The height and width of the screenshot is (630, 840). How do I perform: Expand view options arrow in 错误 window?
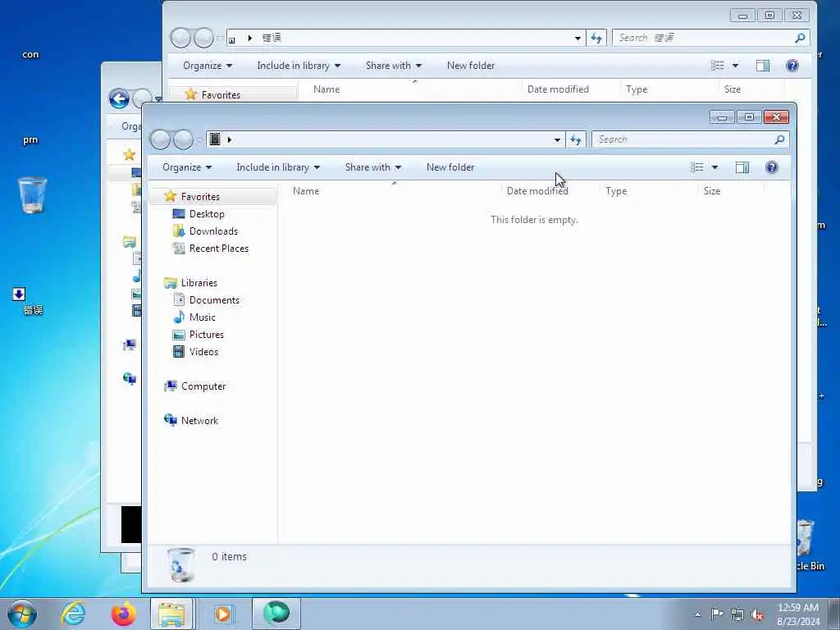pyautogui.click(x=735, y=66)
